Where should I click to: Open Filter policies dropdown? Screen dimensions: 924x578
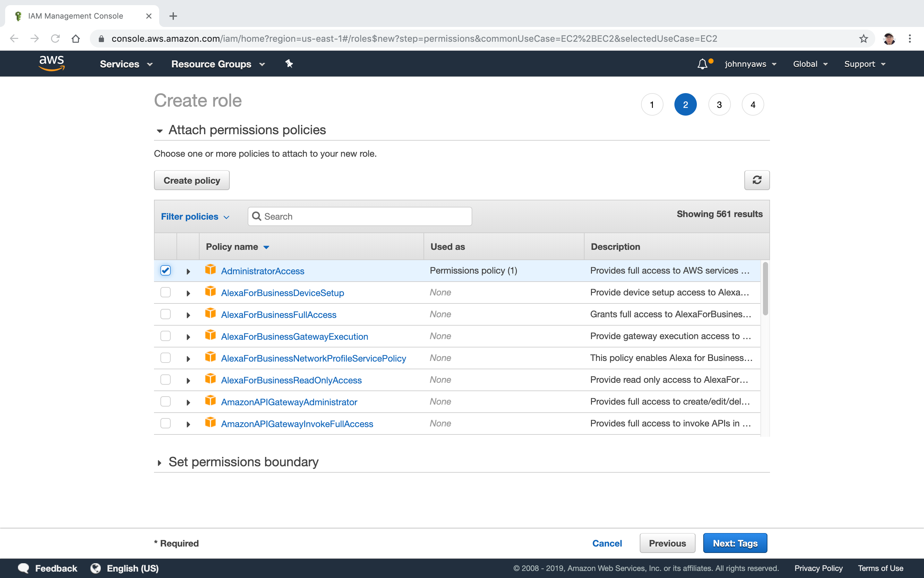click(195, 216)
